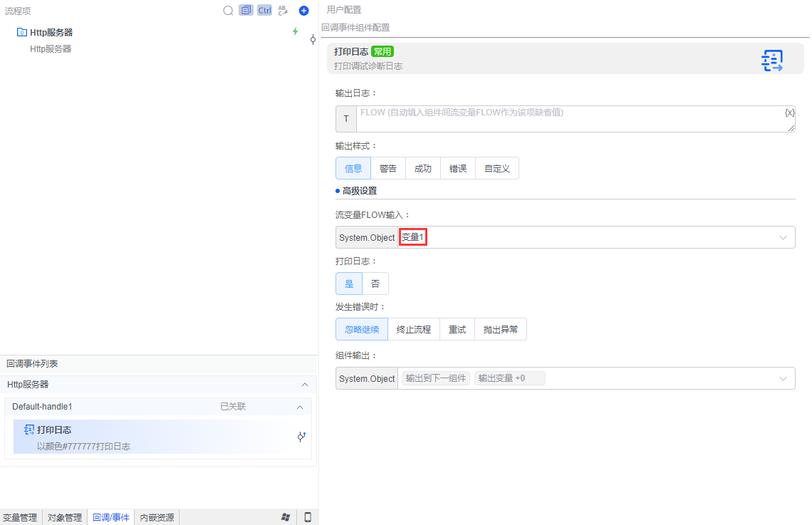This screenshot has height=525, width=812.
Task: Open the 组件输出 dropdown
Action: 782,378
